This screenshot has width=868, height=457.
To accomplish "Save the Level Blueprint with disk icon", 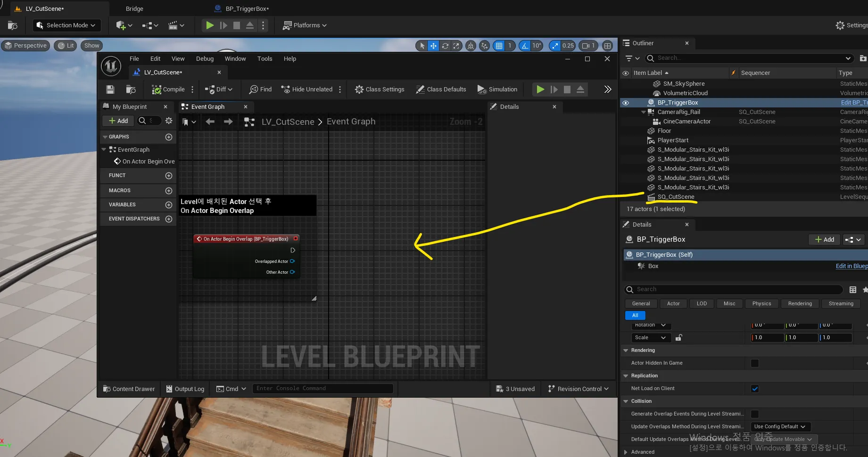I will coord(110,90).
